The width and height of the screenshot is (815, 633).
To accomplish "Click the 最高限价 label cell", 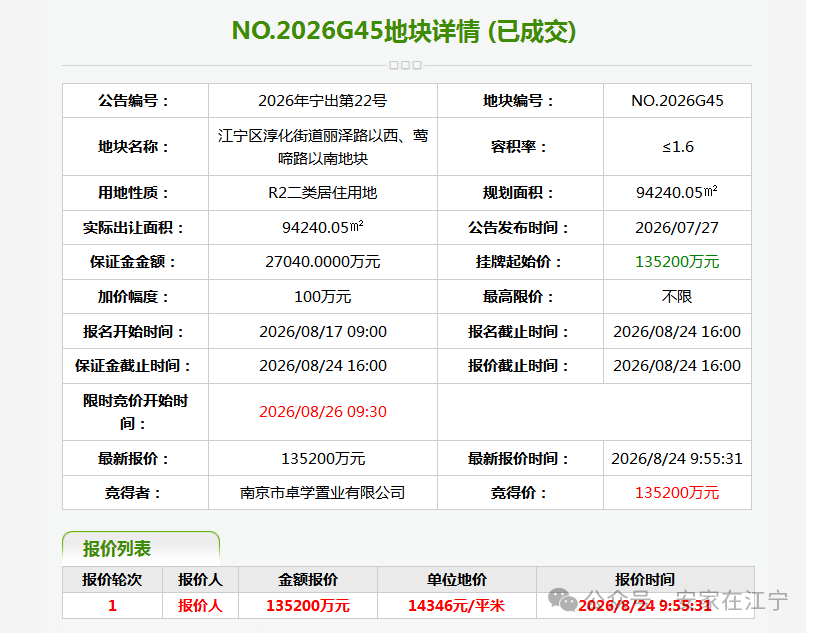I will point(520,297).
